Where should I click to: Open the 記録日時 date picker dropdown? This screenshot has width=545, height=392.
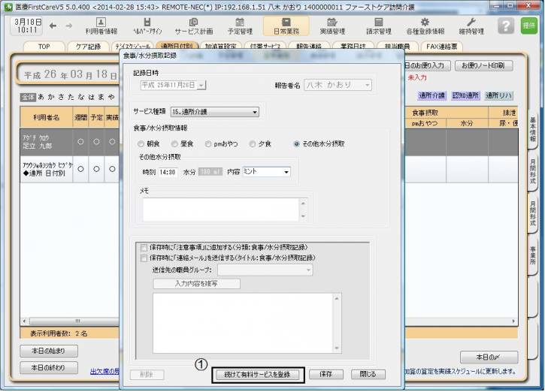tap(201, 86)
